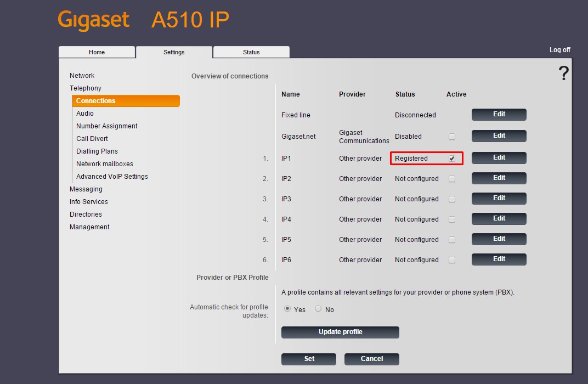Viewport: 588px width, 384px height.
Task: Toggle the Gigaset.net active checkbox
Action: 452,137
